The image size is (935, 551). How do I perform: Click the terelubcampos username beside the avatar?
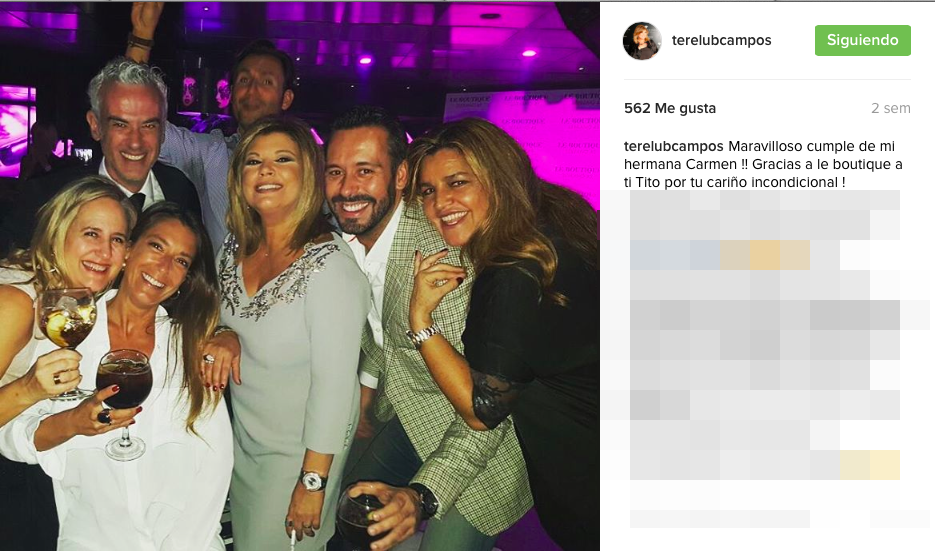tap(721, 41)
